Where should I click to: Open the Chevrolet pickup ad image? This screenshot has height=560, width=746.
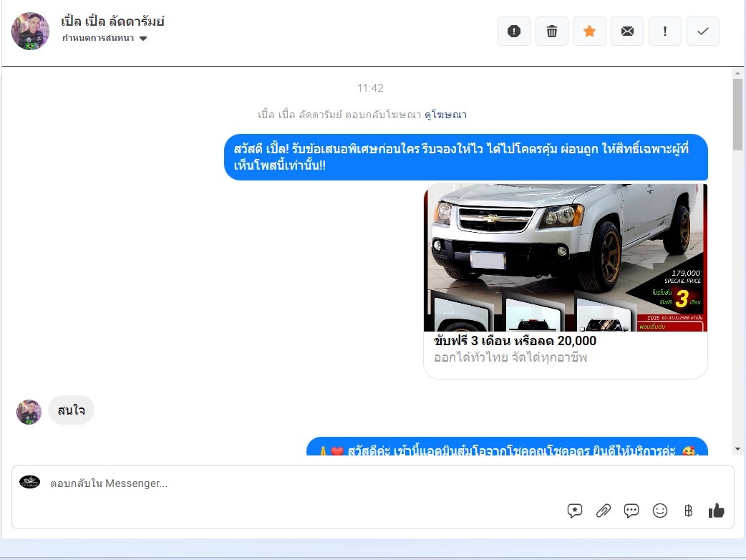coord(565,257)
